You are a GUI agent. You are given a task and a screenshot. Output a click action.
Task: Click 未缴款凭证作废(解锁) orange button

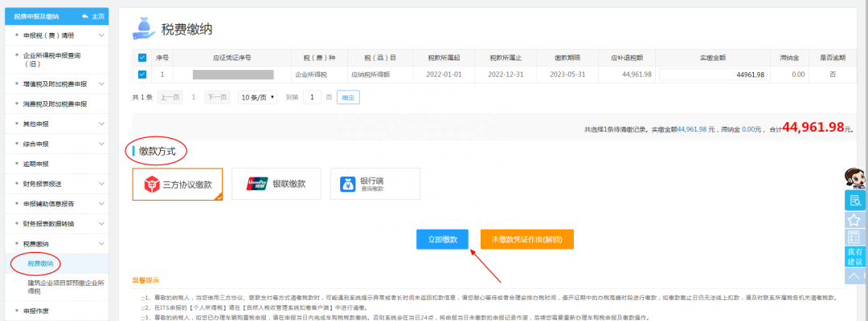click(x=526, y=239)
